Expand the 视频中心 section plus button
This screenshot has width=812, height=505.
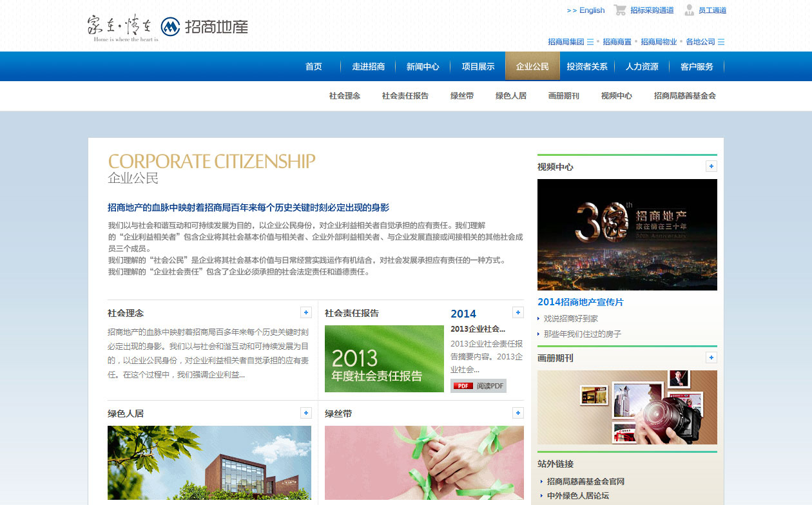click(711, 166)
